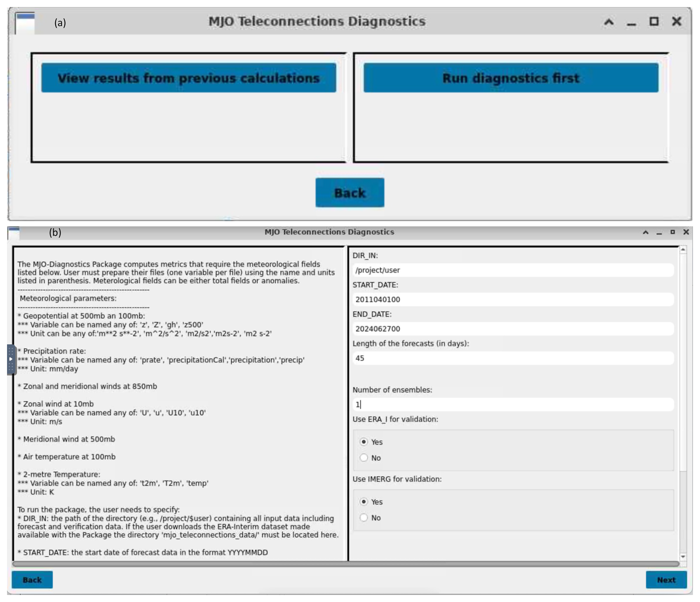
Task: Select Yes for ERA_I validation
Action: click(364, 442)
